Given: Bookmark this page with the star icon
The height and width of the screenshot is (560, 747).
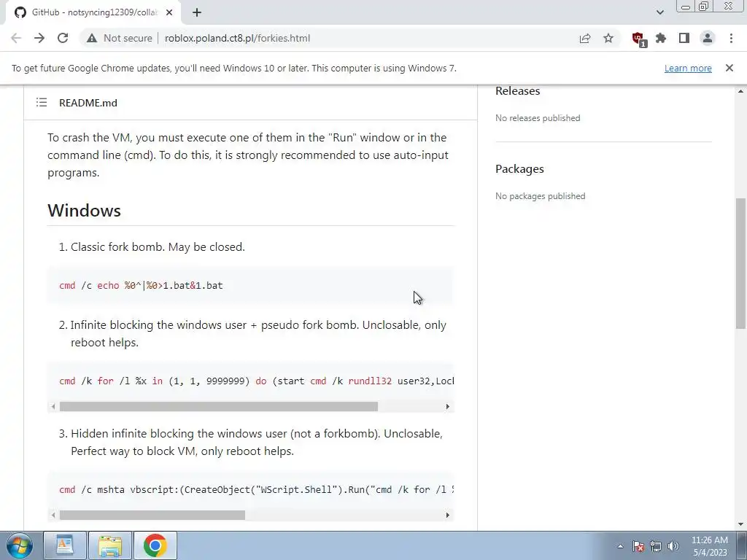Looking at the screenshot, I should pyautogui.click(x=608, y=38).
